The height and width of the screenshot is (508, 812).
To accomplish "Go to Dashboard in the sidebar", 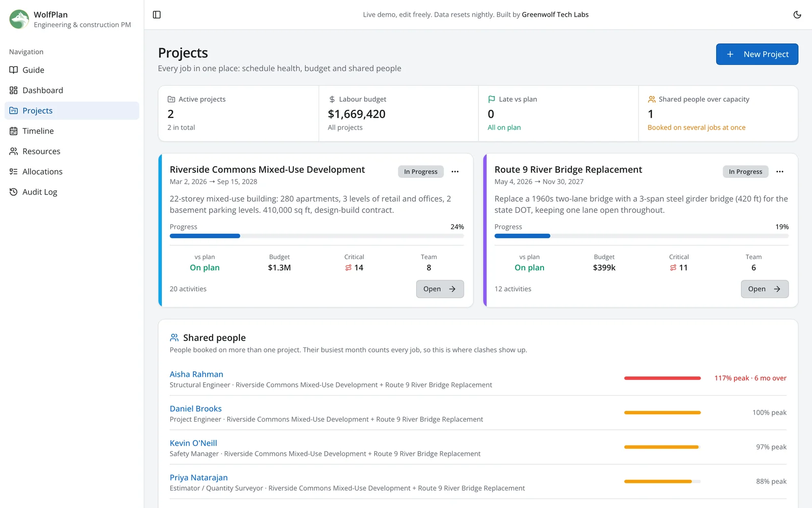I will point(72,90).
